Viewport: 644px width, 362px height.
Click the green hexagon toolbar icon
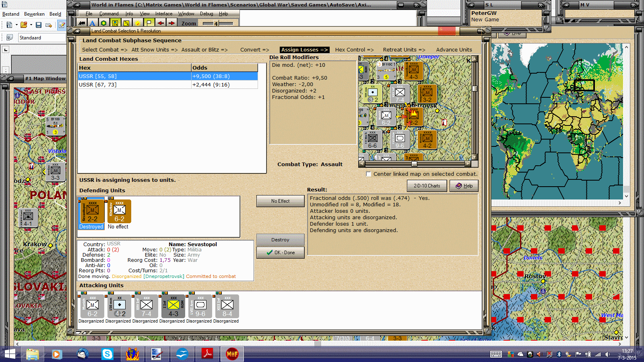[103, 23]
